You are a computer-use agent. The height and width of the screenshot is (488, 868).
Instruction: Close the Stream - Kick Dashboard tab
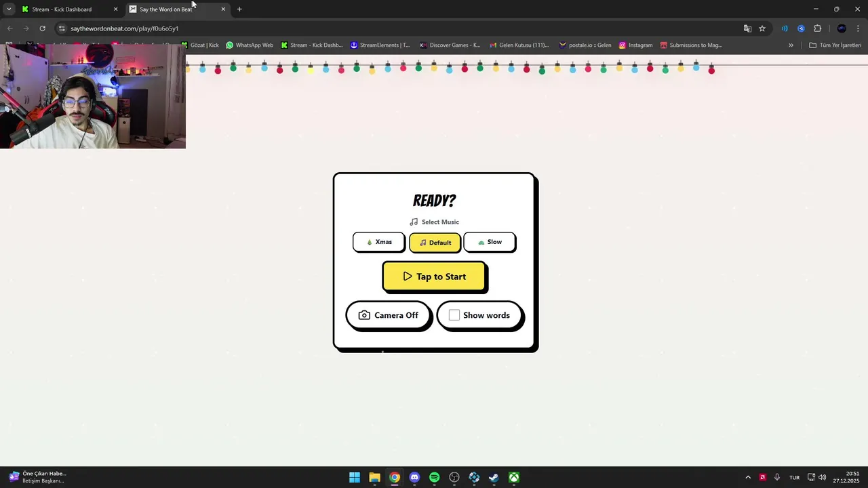[x=115, y=9]
